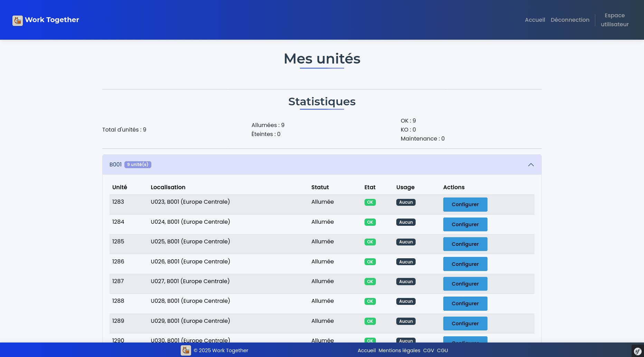Click the Allumées : 9 statistic
644x357 pixels.
268,125
